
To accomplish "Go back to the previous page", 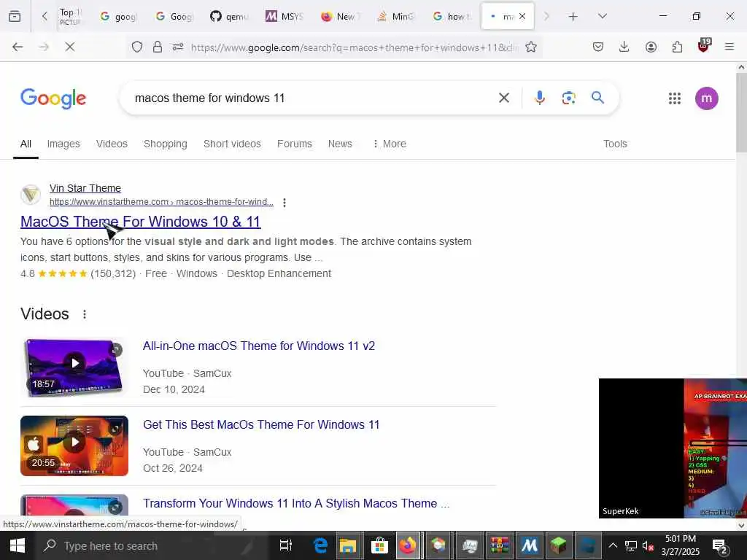I will tap(18, 47).
